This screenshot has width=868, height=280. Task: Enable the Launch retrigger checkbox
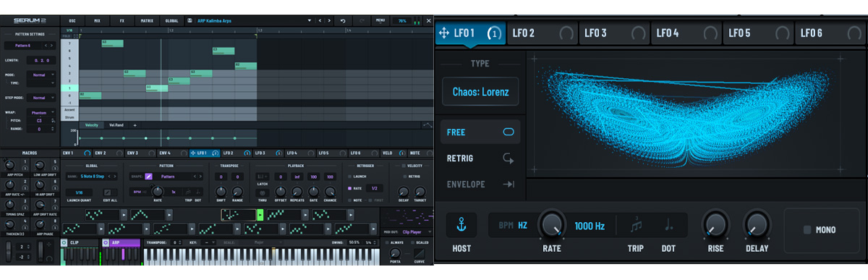[349, 177]
